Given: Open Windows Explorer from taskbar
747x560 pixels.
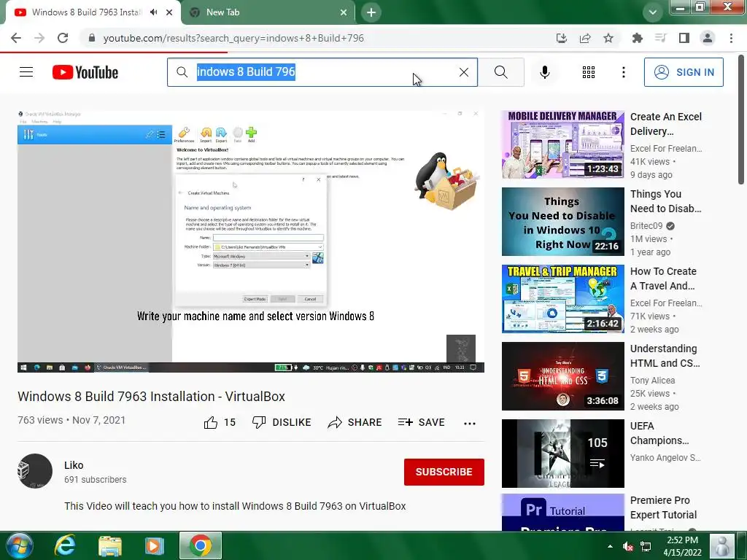Looking at the screenshot, I should click(110, 545).
